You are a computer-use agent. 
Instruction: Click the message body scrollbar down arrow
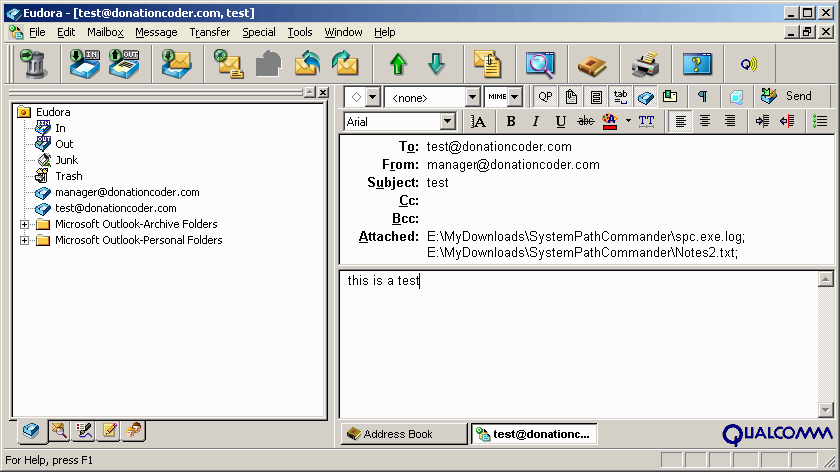pyautogui.click(x=826, y=410)
